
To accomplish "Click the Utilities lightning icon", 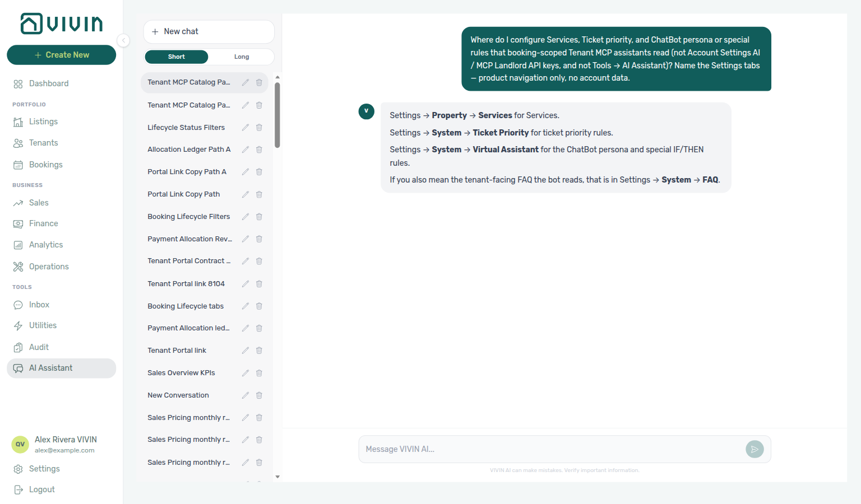I will coord(18,326).
